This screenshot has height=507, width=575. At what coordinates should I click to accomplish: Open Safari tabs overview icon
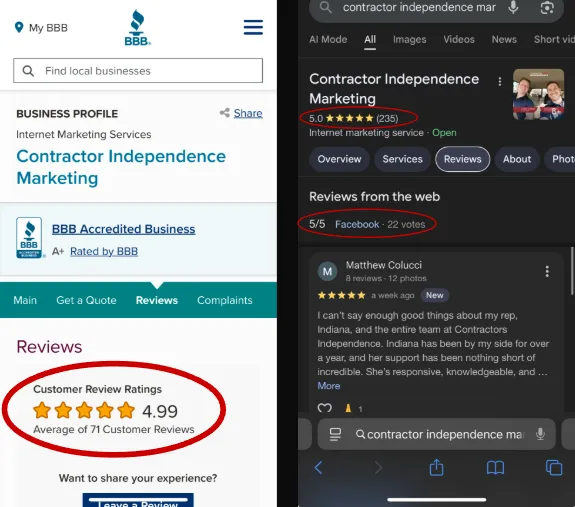coord(554,468)
